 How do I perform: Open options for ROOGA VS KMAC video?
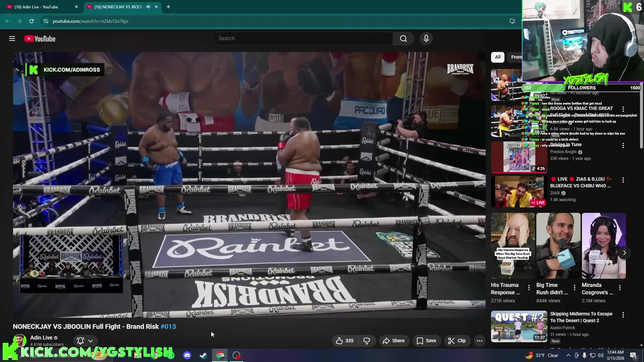[x=623, y=109]
